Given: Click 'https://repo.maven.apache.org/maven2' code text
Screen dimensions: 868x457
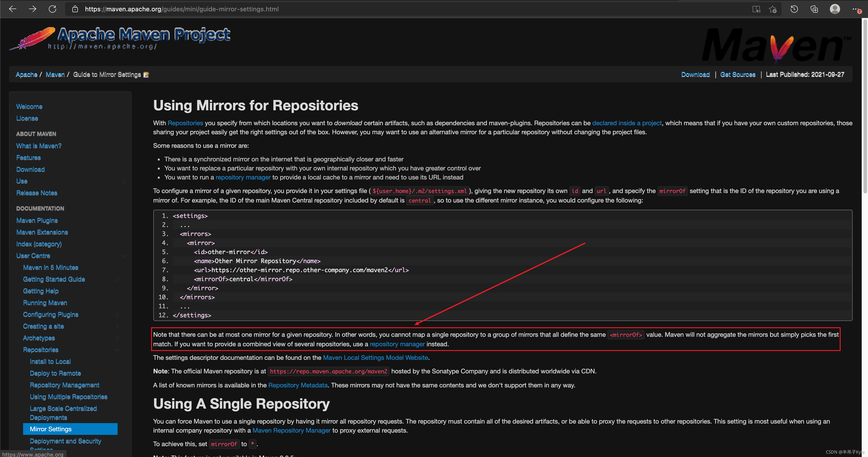Looking at the screenshot, I should point(329,372).
